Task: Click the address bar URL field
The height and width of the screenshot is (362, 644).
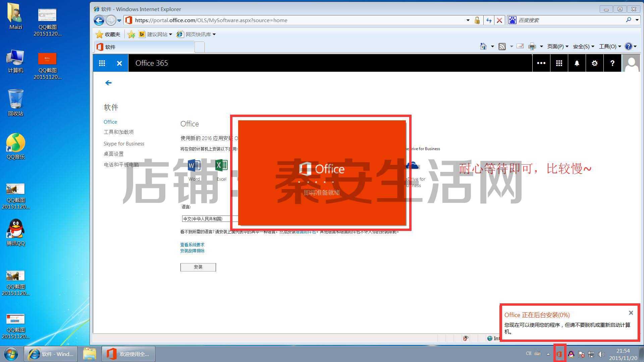Action: coord(295,20)
